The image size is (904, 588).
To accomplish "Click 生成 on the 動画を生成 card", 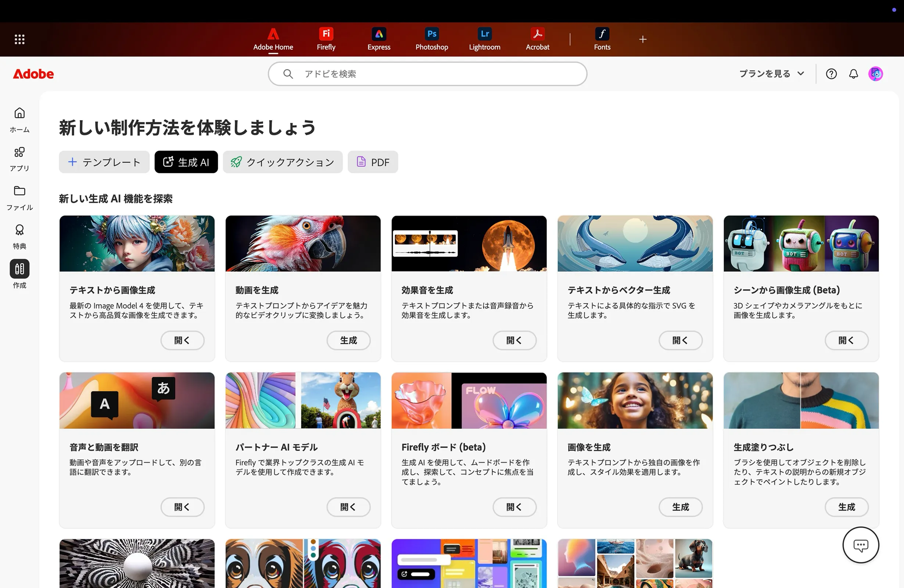I will point(348,340).
